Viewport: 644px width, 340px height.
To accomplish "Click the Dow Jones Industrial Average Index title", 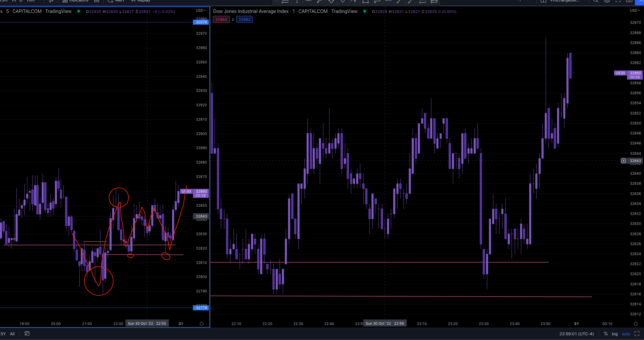I will pyautogui.click(x=251, y=11).
